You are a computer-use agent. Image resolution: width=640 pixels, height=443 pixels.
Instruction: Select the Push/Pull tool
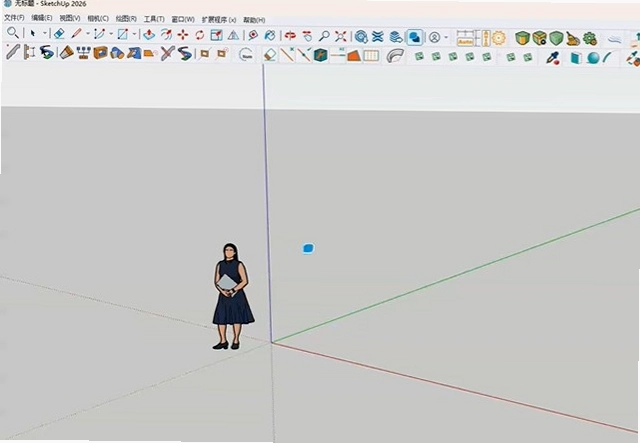point(149,35)
